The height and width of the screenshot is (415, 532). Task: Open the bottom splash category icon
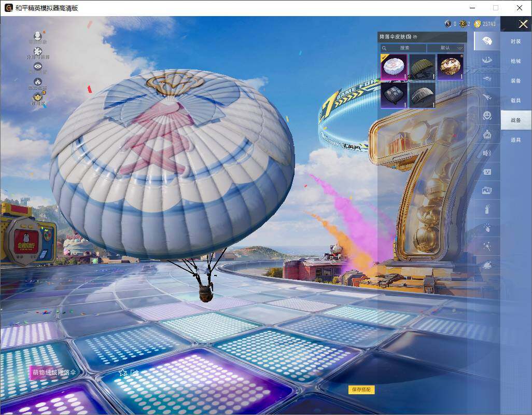point(487,265)
